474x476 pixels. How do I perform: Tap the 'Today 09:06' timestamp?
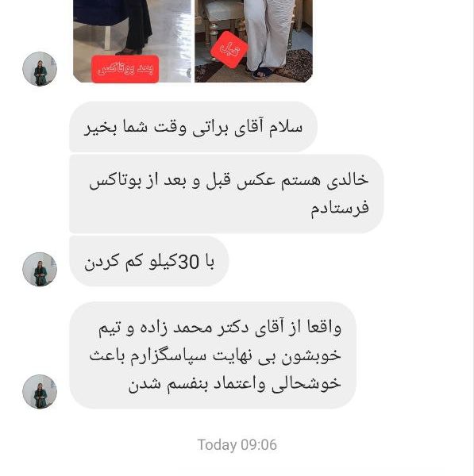[x=237, y=445]
